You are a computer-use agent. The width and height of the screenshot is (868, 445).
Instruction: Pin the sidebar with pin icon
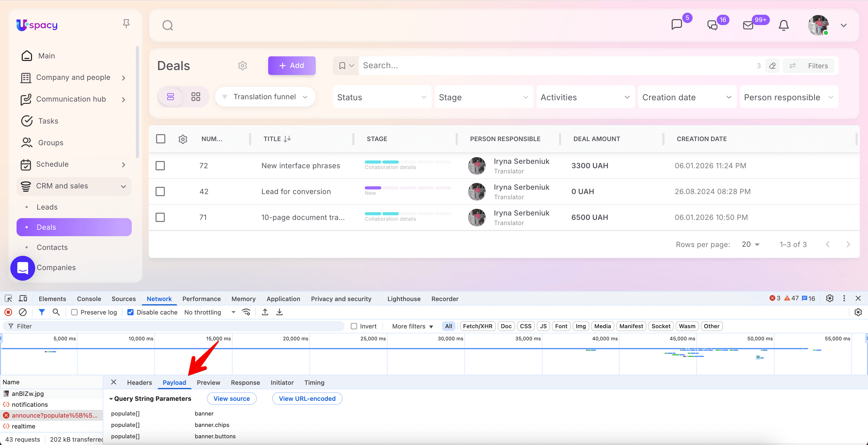coord(126,24)
